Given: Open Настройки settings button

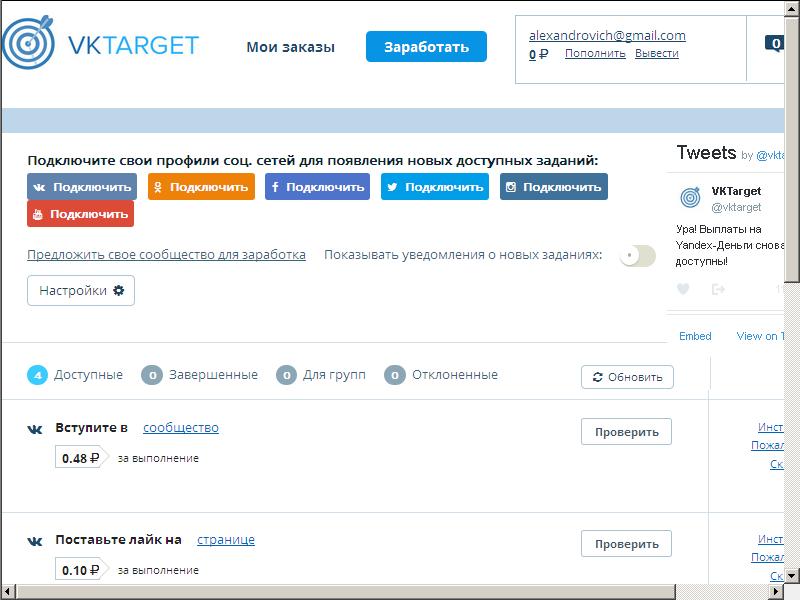Looking at the screenshot, I should (x=81, y=290).
